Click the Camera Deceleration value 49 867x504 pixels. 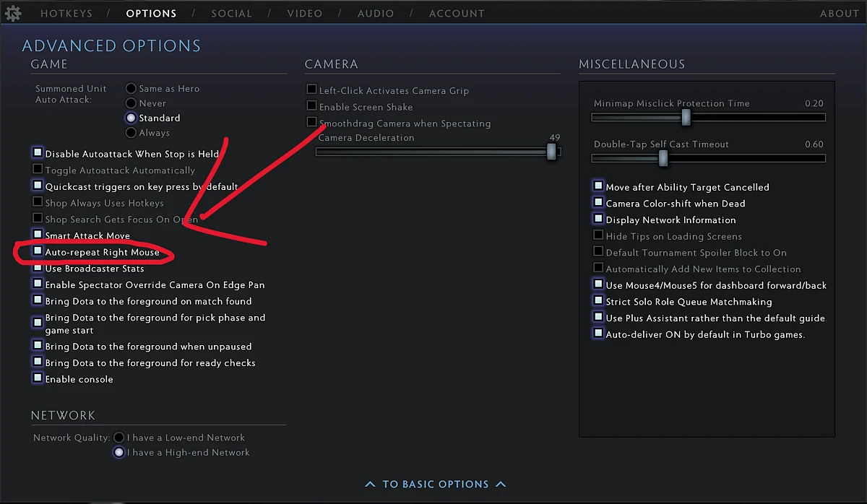point(554,137)
